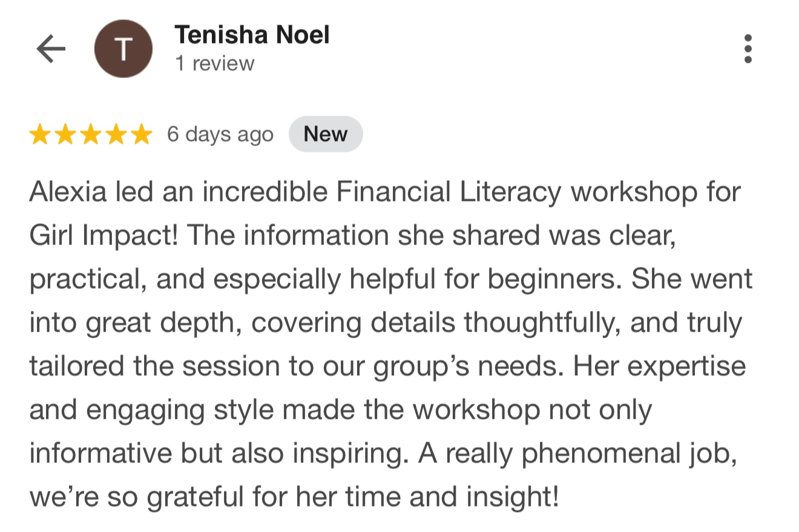This screenshot has height=532, width=799.
Task: Click the "6 days ago" timestamp
Action: (x=220, y=134)
